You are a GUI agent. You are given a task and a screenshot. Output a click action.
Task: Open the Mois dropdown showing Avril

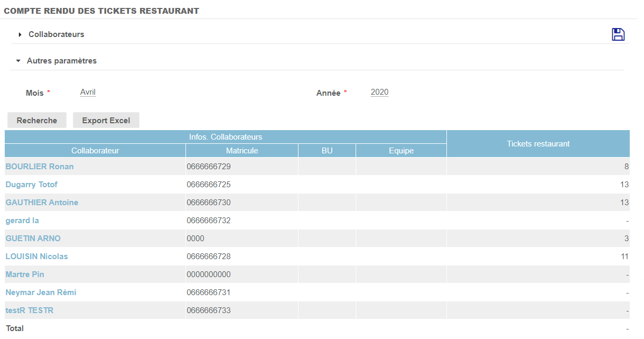coord(88,92)
